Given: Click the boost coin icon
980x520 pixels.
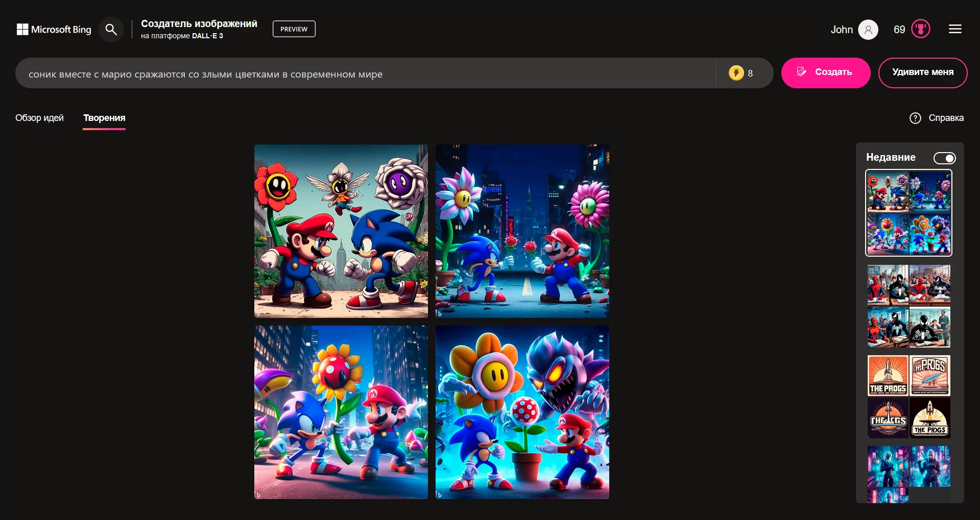Looking at the screenshot, I should point(736,73).
